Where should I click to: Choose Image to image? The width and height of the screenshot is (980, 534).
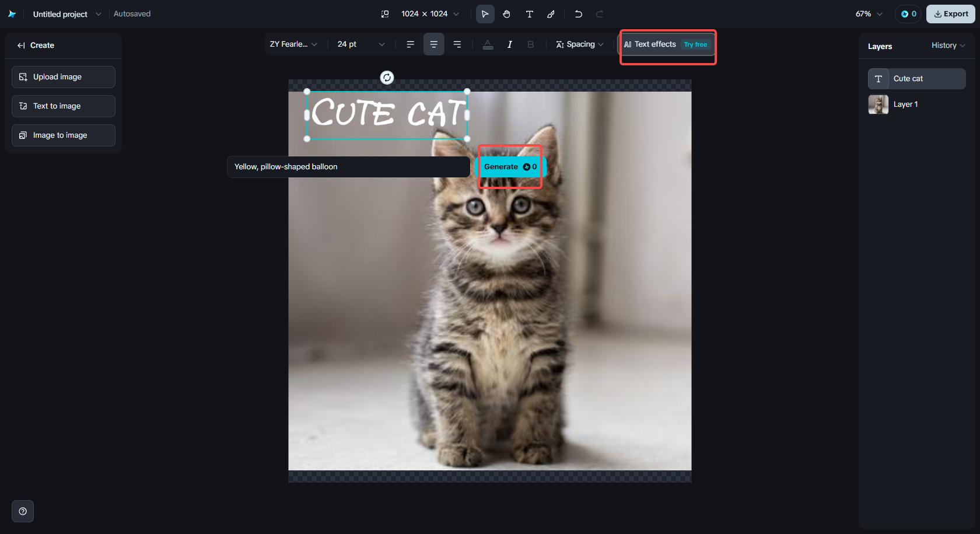pos(64,135)
